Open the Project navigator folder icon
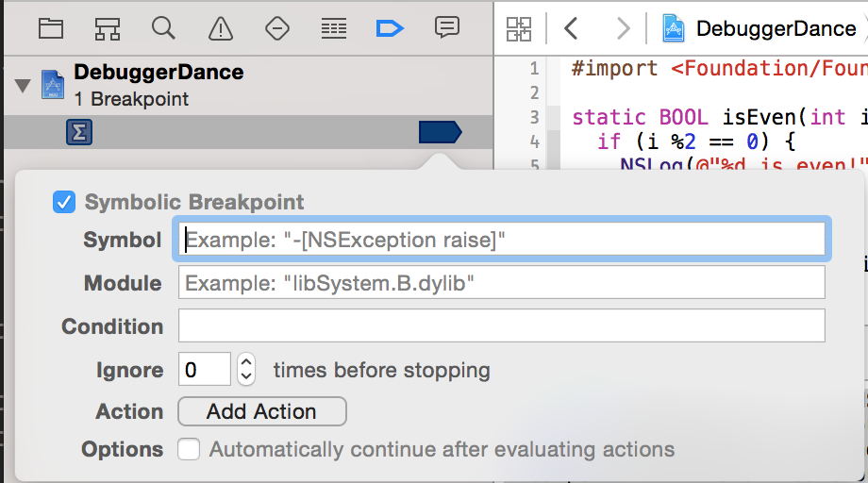 51,28
